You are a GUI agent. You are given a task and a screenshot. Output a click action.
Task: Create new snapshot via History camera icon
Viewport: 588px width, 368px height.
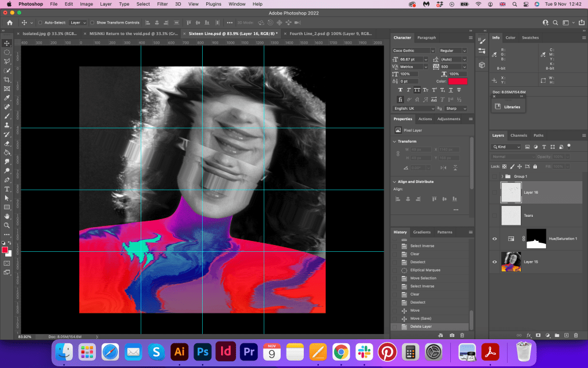coord(452,335)
